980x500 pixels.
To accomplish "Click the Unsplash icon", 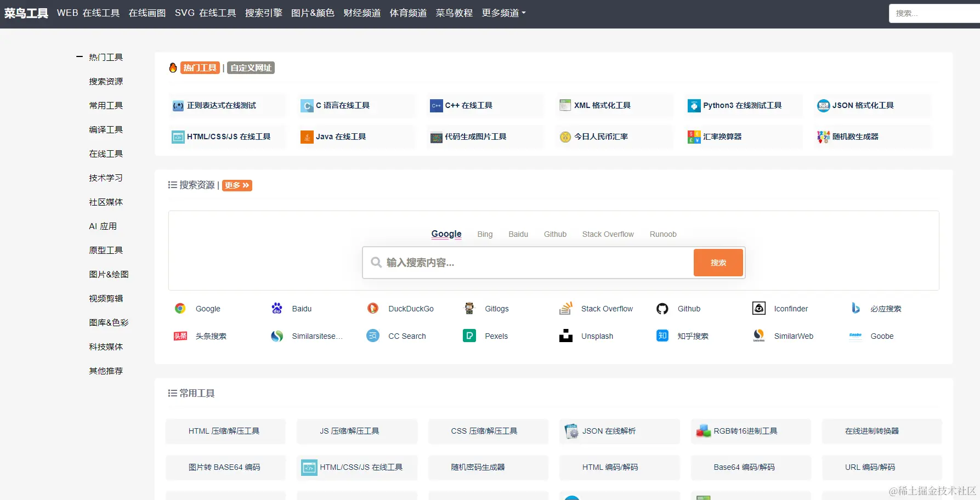I will pos(565,336).
